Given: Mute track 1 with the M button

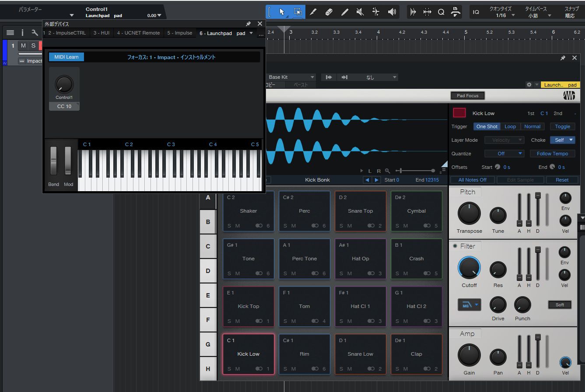Looking at the screenshot, I should pos(23,46).
